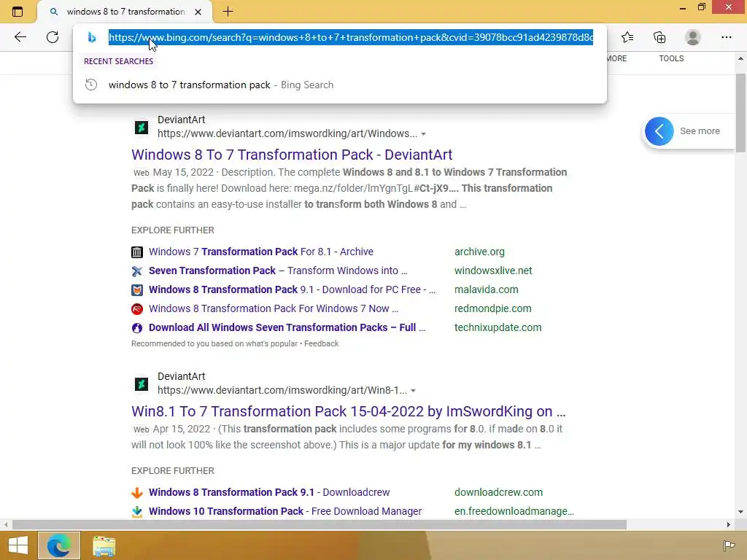
Task: Click the technixupdate.com domain text
Action: tap(498, 327)
